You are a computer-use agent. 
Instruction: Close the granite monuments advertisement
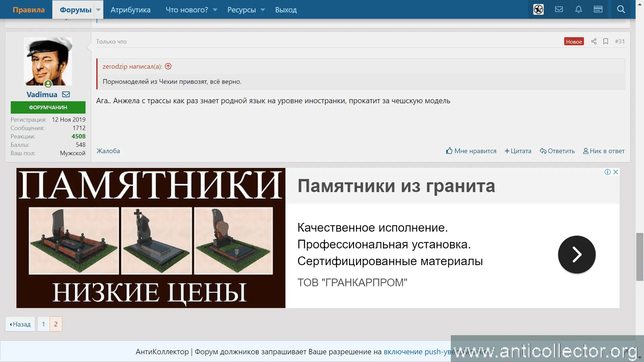(616, 172)
